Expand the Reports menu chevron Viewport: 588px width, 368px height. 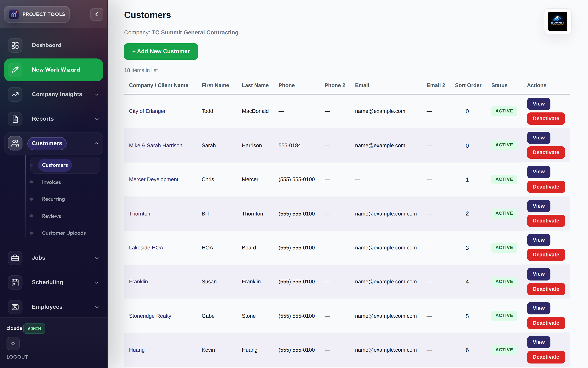[97, 119]
